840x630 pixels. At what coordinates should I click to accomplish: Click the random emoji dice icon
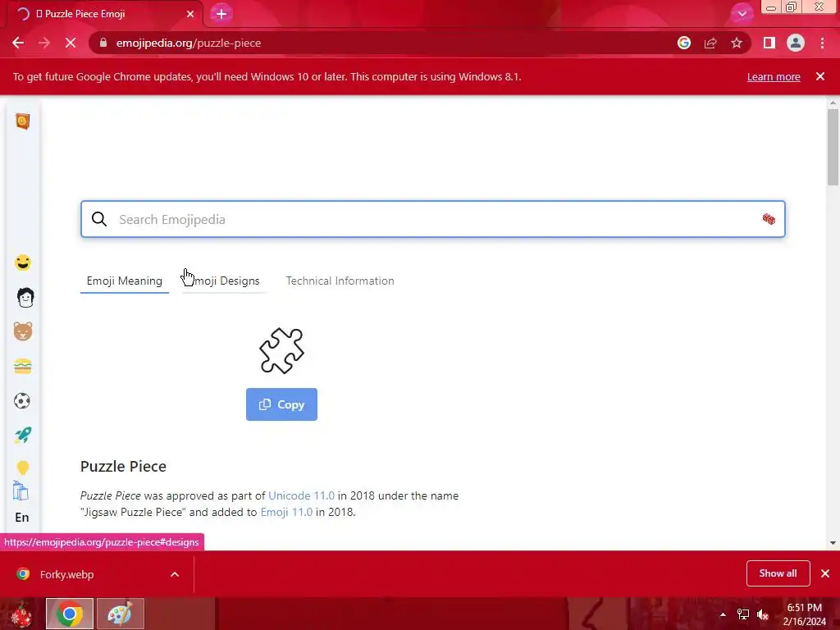(x=769, y=219)
